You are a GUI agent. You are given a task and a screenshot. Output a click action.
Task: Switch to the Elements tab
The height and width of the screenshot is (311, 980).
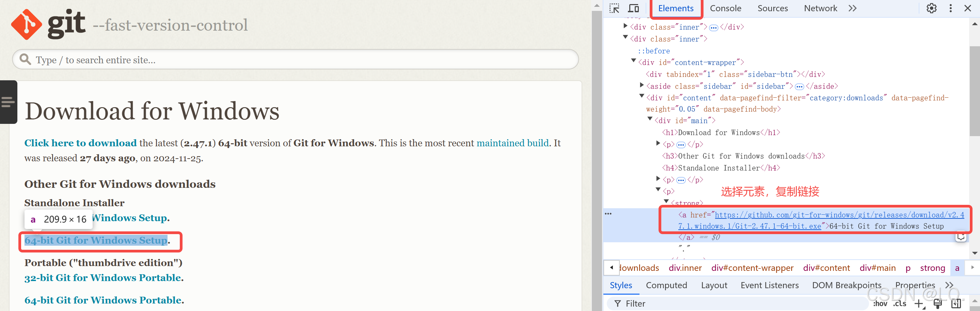pyautogui.click(x=676, y=9)
